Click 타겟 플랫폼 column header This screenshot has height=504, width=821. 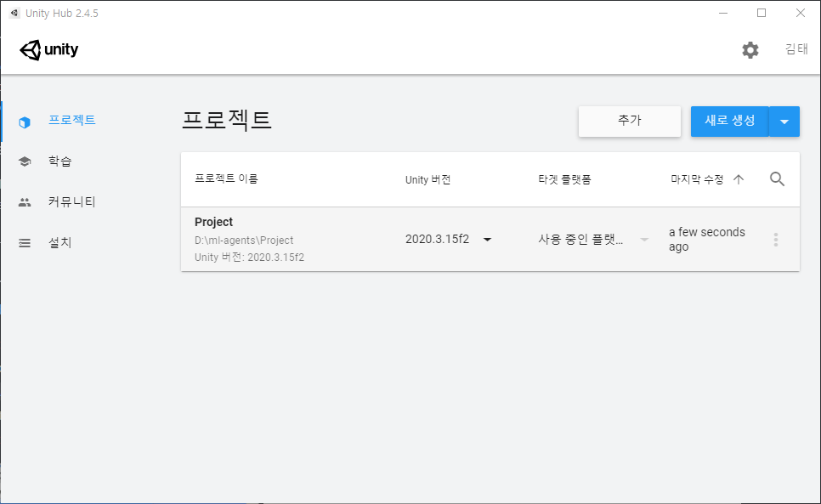564,179
